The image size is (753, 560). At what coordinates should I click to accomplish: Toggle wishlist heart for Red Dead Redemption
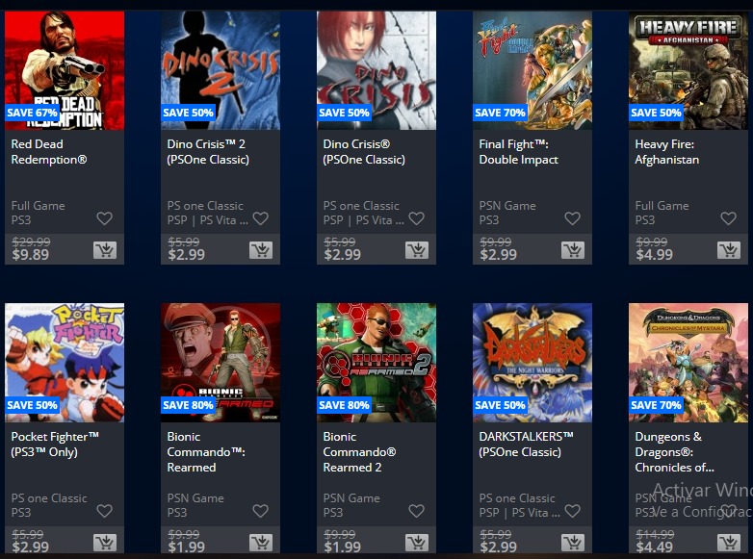[x=104, y=218]
